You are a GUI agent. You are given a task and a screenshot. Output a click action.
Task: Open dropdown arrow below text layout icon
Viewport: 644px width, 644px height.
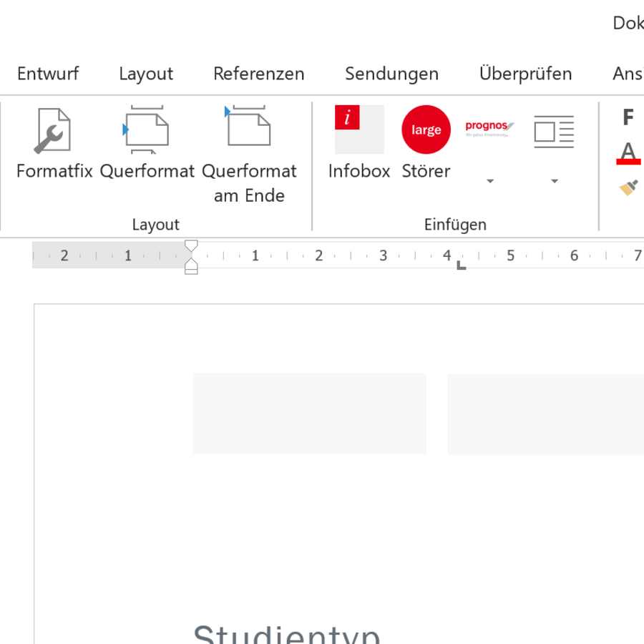point(555,181)
